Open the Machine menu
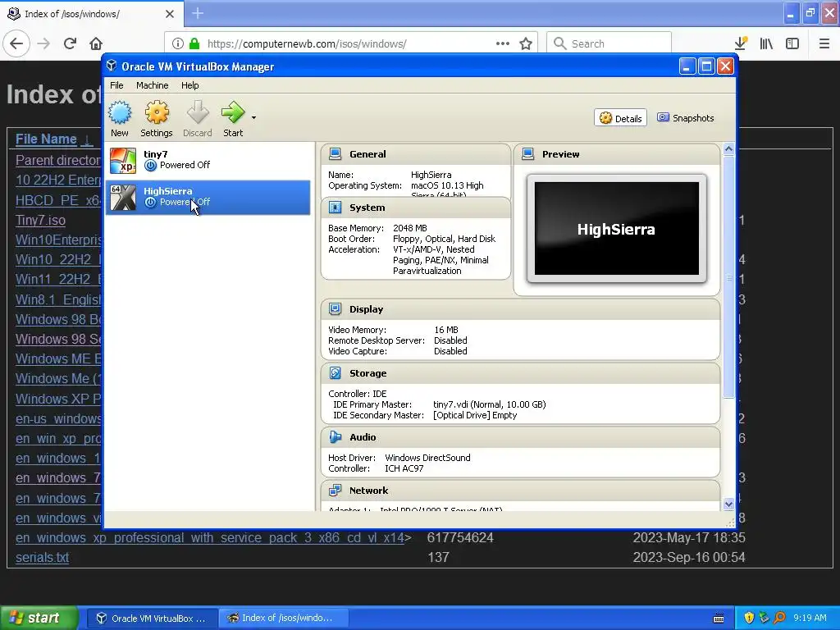The width and height of the screenshot is (840, 630). click(x=152, y=85)
